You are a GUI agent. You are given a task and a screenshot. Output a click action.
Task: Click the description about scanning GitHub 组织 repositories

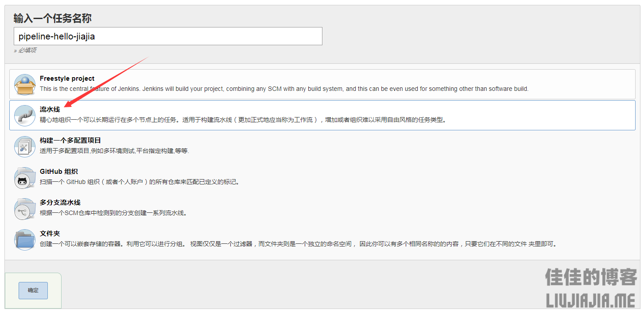[140, 182]
